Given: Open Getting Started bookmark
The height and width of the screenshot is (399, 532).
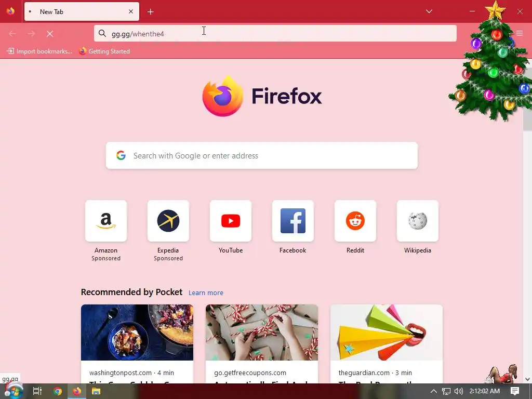Looking at the screenshot, I should coord(104,51).
